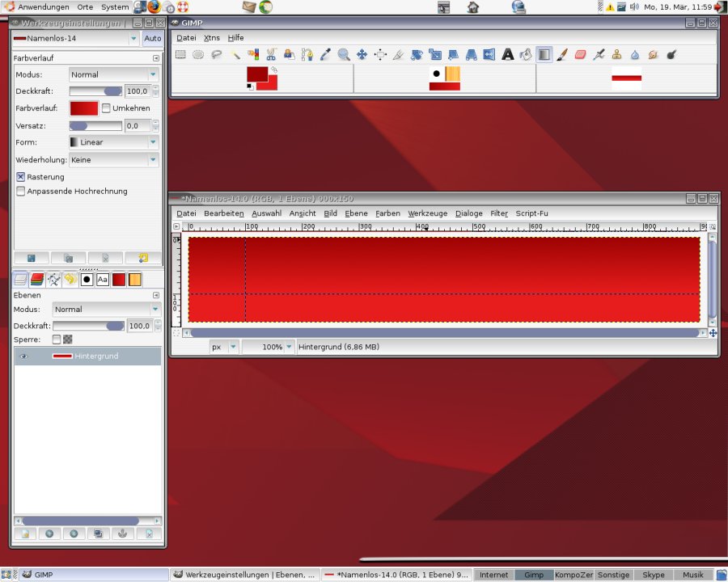Select the Bucket Fill tool
This screenshot has height=582, width=728.
pyautogui.click(x=526, y=55)
